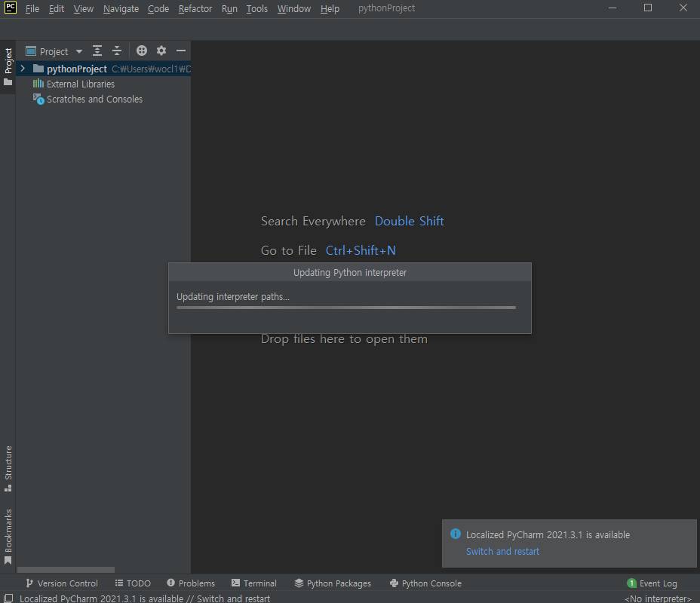Click the Collapse All icon in Project toolbar

coord(117,51)
